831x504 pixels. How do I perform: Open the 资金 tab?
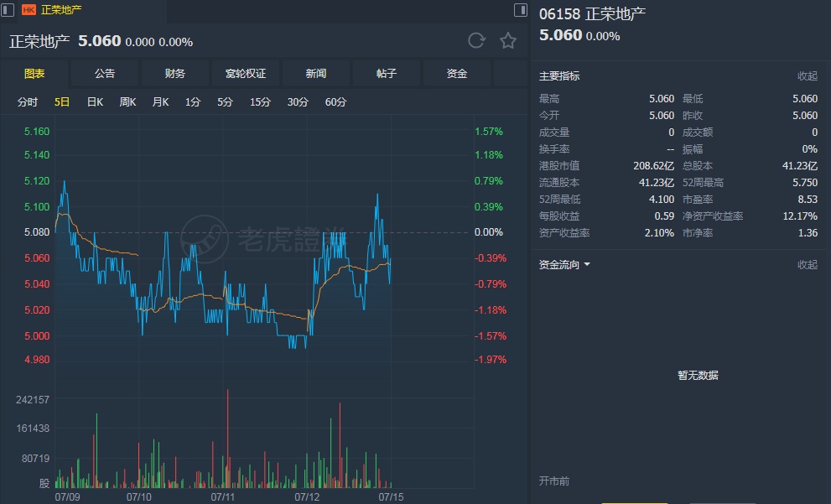coord(457,74)
